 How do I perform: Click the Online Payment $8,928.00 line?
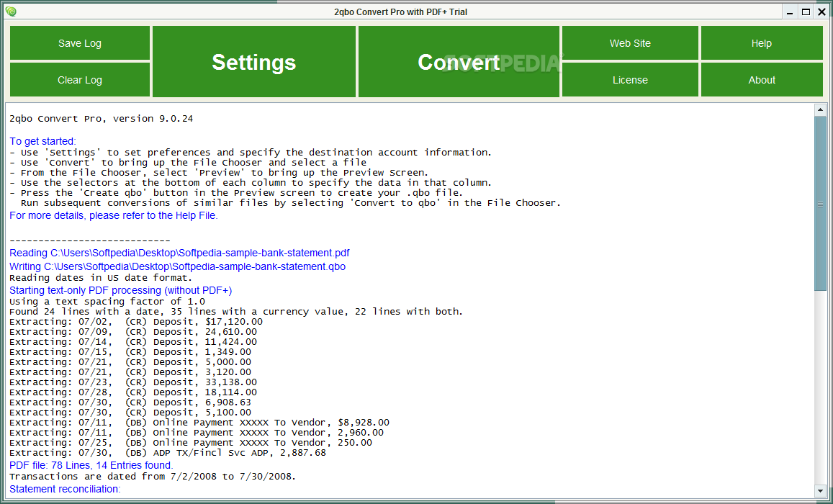pos(199,423)
